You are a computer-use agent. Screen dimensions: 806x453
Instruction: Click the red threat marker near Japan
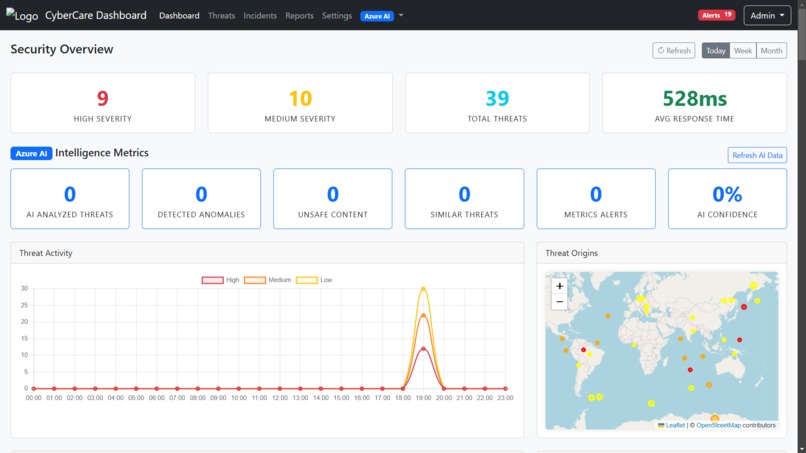coord(743,307)
